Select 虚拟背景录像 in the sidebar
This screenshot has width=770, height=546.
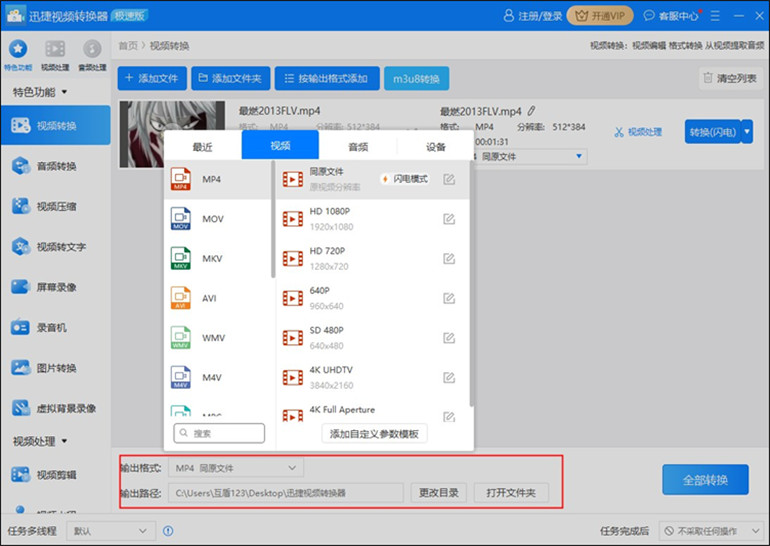point(55,408)
